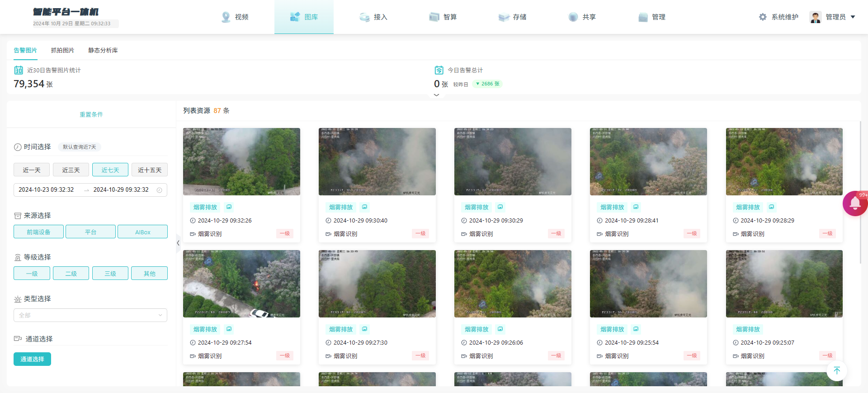
Task: Click the 系统维护 gear icon
Action: pyautogui.click(x=763, y=17)
